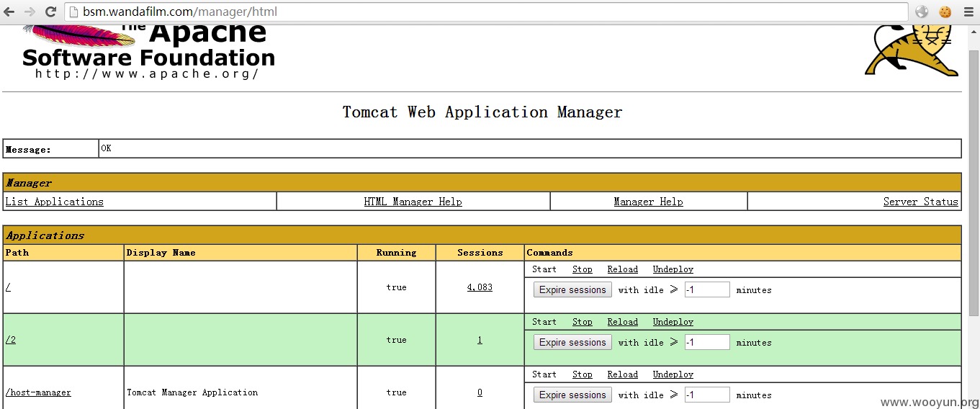Undeploy the root / application
The image size is (980, 409).
[673, 269]
